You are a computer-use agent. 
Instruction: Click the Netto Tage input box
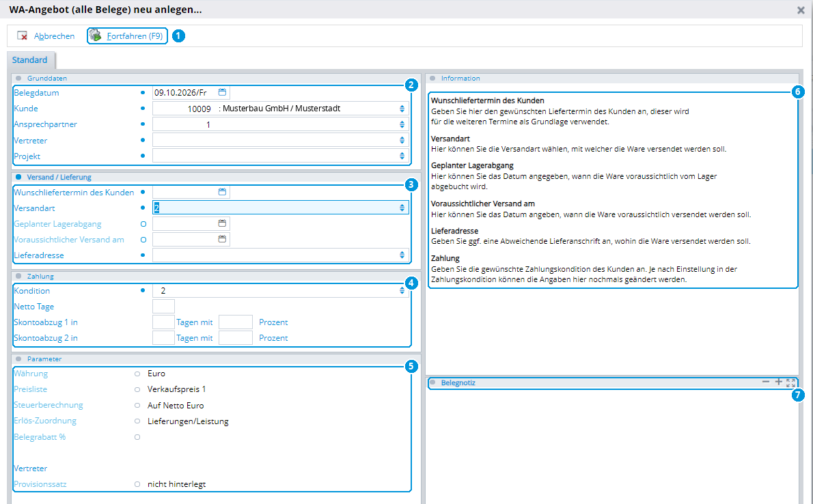163,306
